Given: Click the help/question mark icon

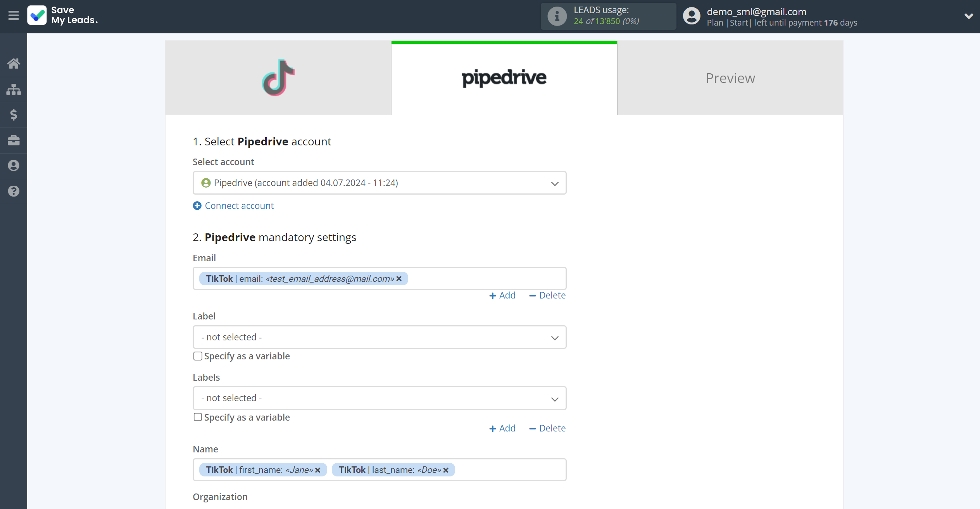Looking at the screenshot, I should point(14,190).
